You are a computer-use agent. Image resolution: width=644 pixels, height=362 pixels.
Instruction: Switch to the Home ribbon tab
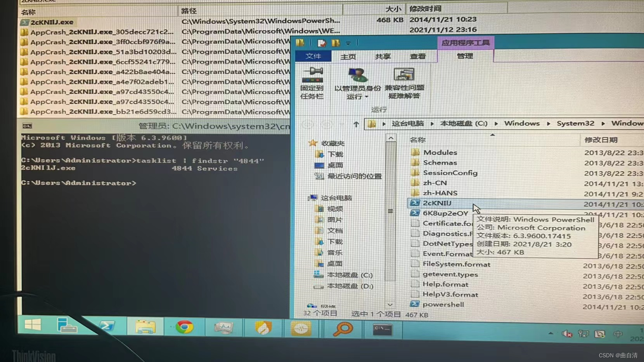click(x=348, y=57)
